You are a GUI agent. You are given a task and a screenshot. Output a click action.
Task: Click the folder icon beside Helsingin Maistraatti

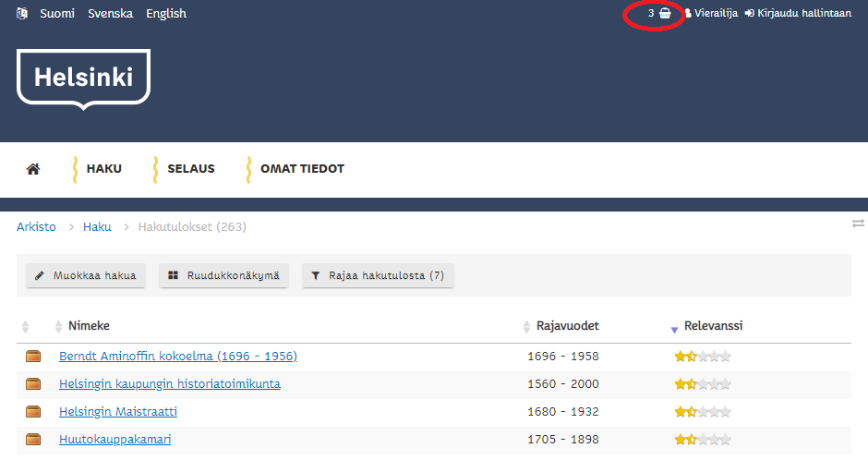click(x=34, y=412)
